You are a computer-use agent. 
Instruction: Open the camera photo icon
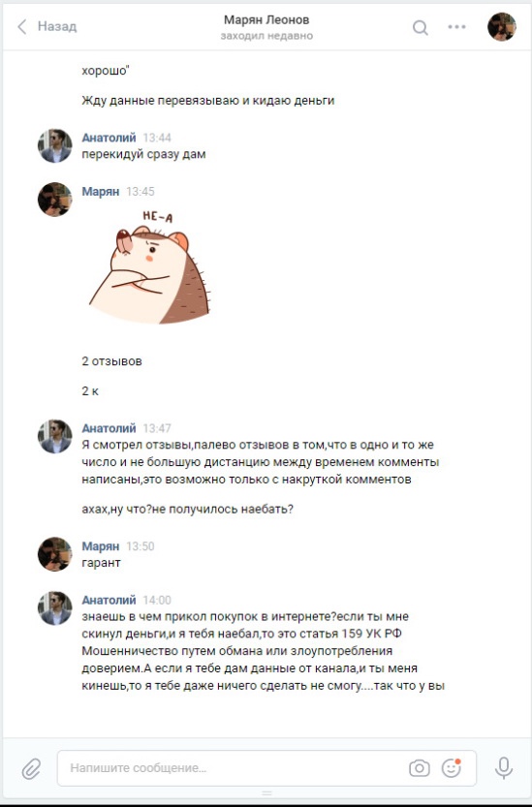click(420, 768)
